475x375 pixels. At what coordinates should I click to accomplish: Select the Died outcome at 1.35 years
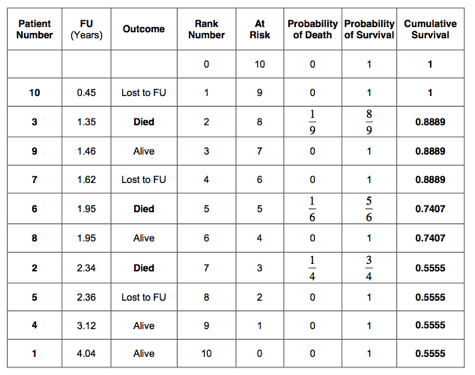[144, 122]
